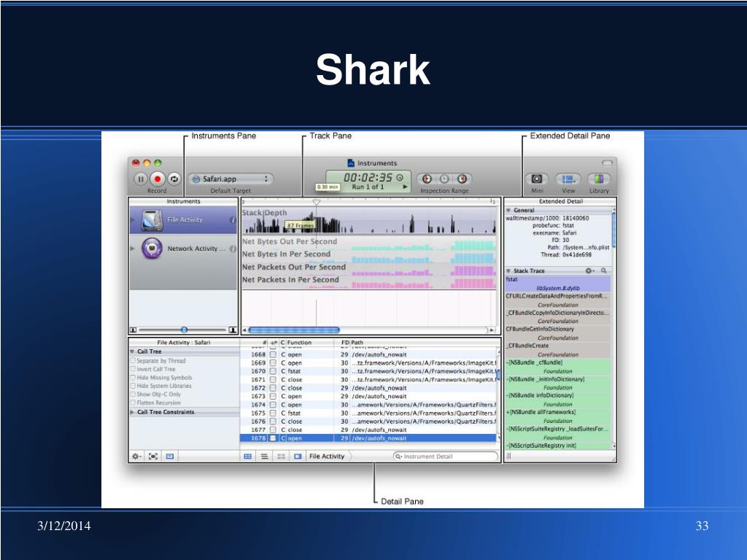Click the loop/repeat recording button
The width and height of the screenshot is (747, 560).
[174, 179]
